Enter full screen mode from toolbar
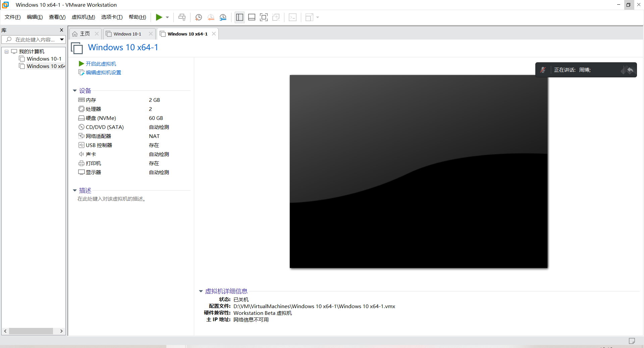Image resolution: width=644 pixels, height=348 pixels. point(264,17)
